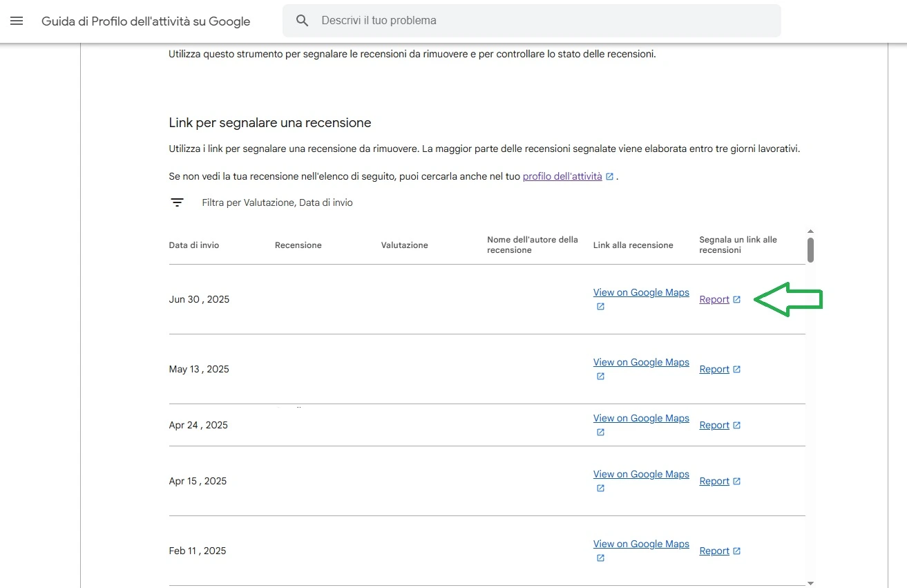View May 13 review on Google Maps

(x=641, y=362)
